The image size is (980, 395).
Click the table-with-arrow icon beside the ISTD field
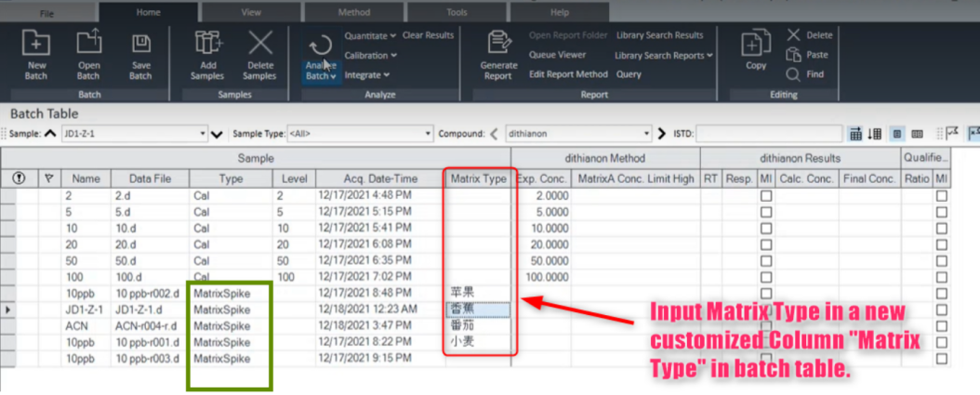coord(855,134)
